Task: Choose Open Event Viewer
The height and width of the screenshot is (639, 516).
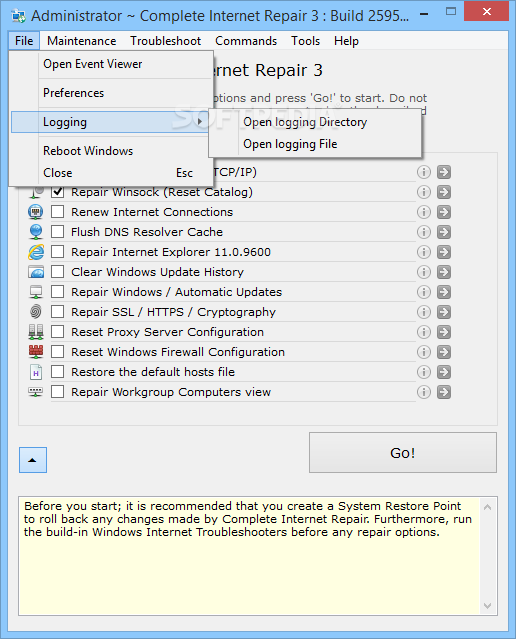Action: [x=110, y=64]
